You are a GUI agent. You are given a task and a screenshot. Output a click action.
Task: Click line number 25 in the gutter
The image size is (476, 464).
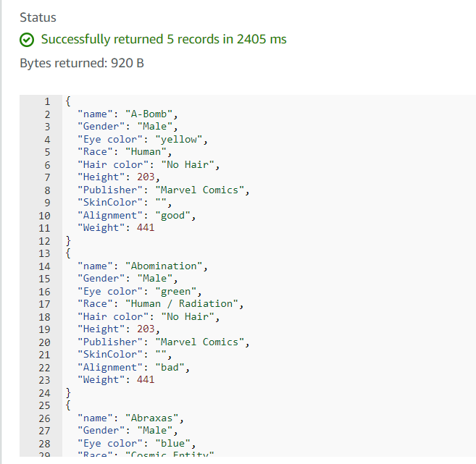click(x=44, y=405)
